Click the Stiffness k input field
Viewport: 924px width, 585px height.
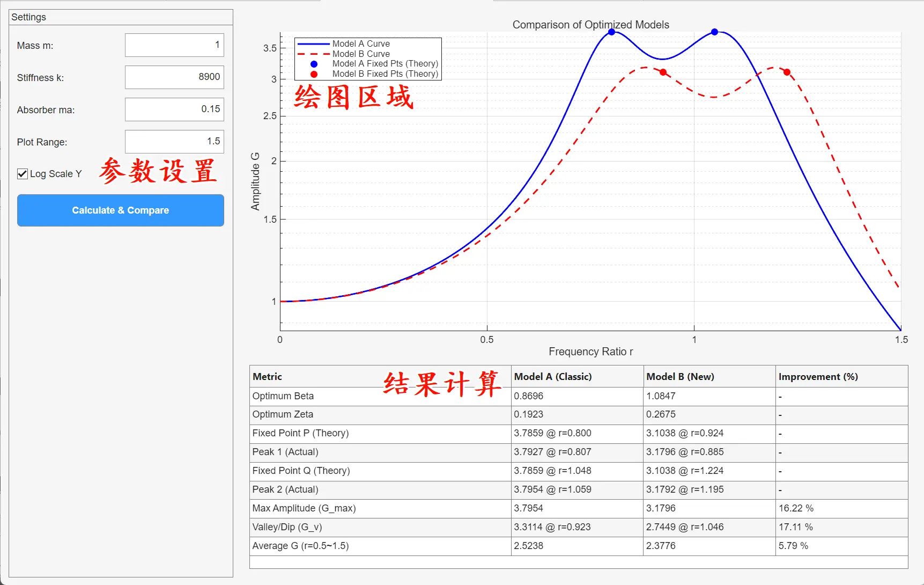[174, 77]
